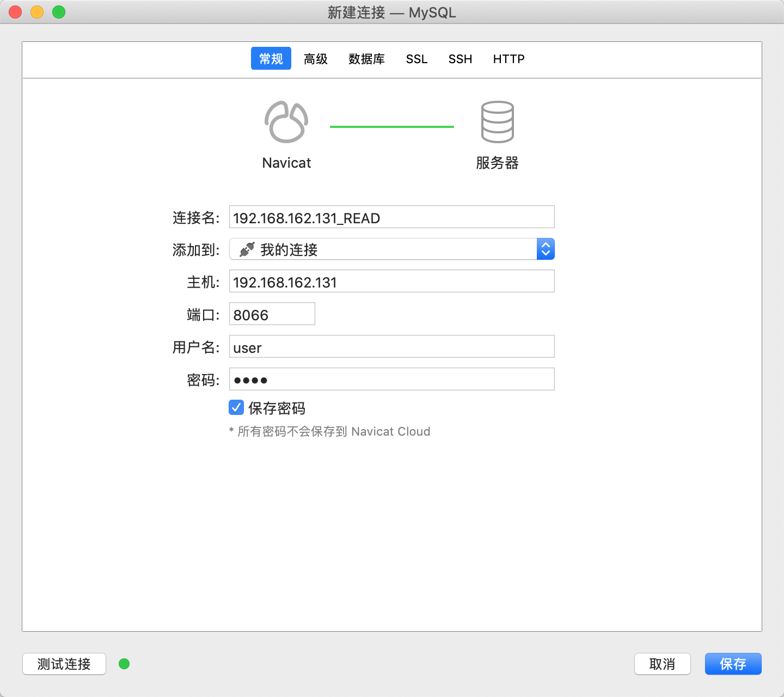Select the SSL tab

point(417,59)
